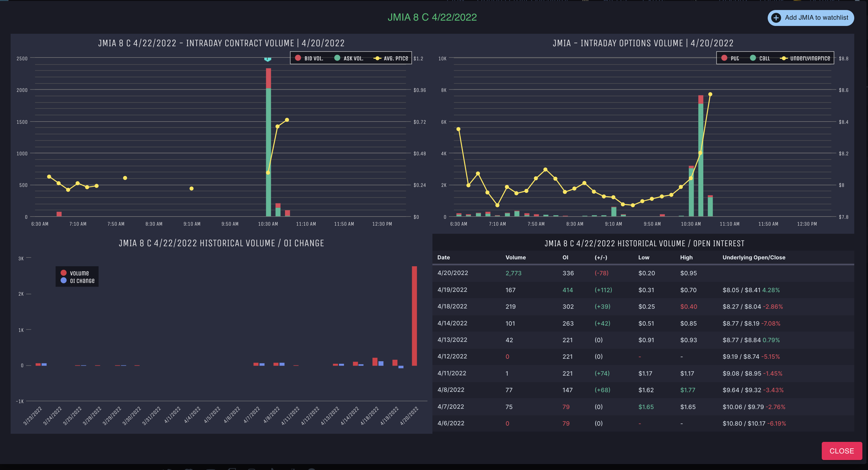Click the plus icon on watchlist button

click(776, 18)
